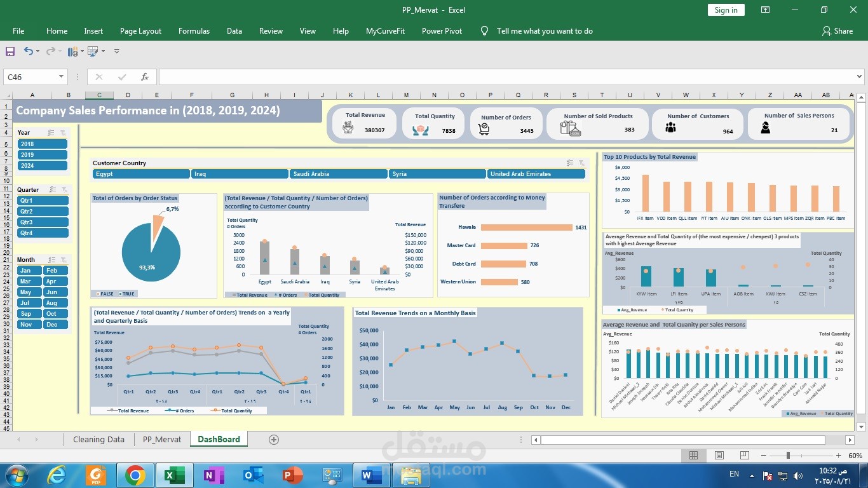Image resolution: width=868 pixels, height=488 pixels.
Task: Open Outlook from the taskbar
Action: tap(252, 475)
